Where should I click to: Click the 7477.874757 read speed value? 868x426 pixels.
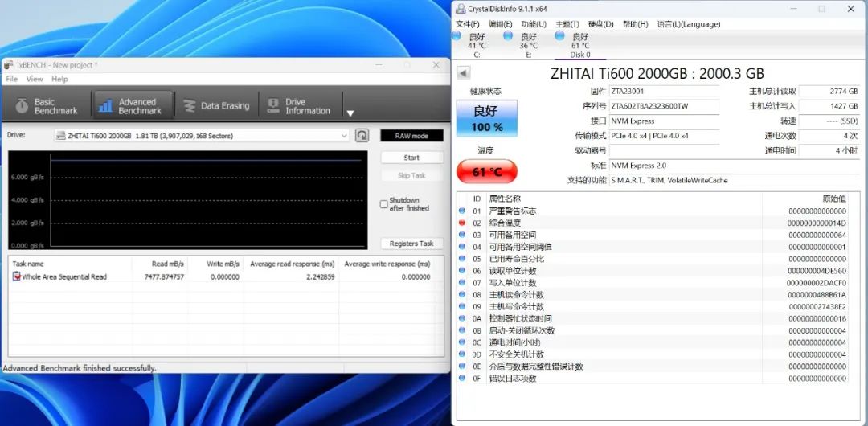coord(165,277)
